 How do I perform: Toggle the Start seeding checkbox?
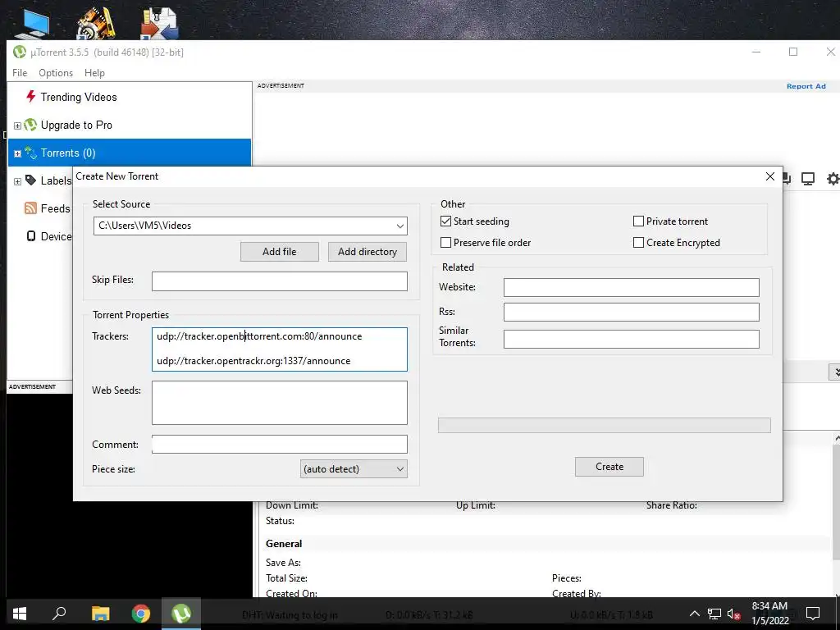445,221
